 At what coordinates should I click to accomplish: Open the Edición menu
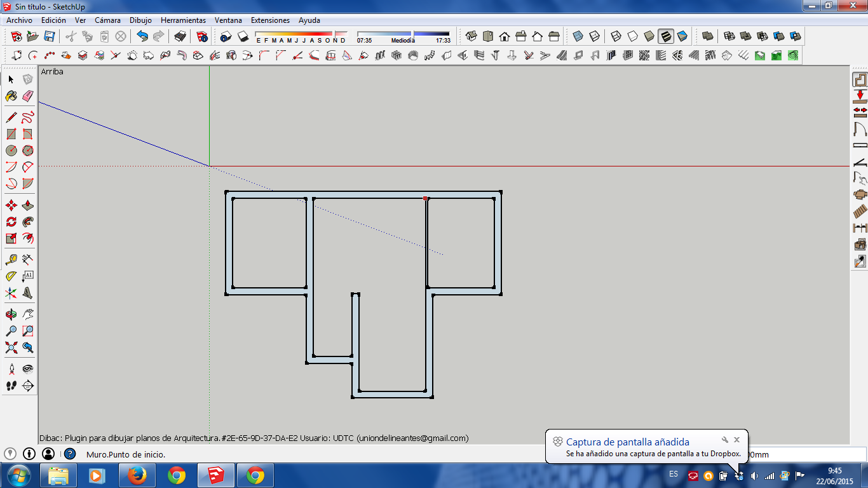pos(53,20)
